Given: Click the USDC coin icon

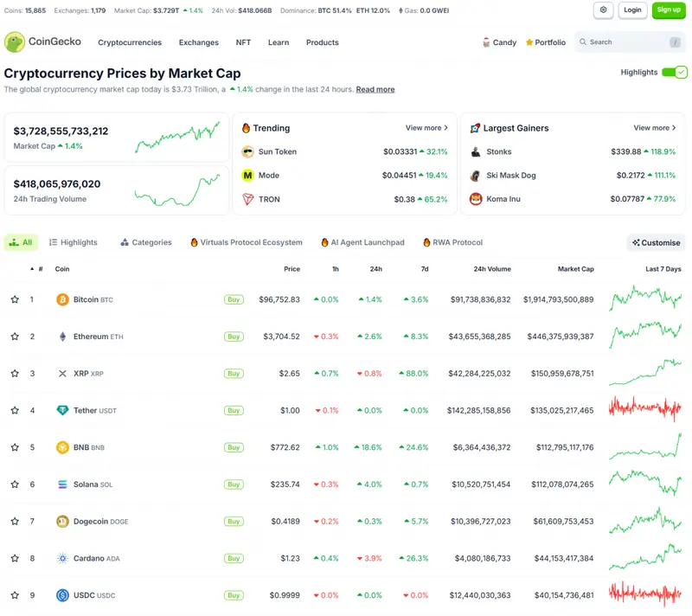Looking at the screenshot, I should (62, 595).
